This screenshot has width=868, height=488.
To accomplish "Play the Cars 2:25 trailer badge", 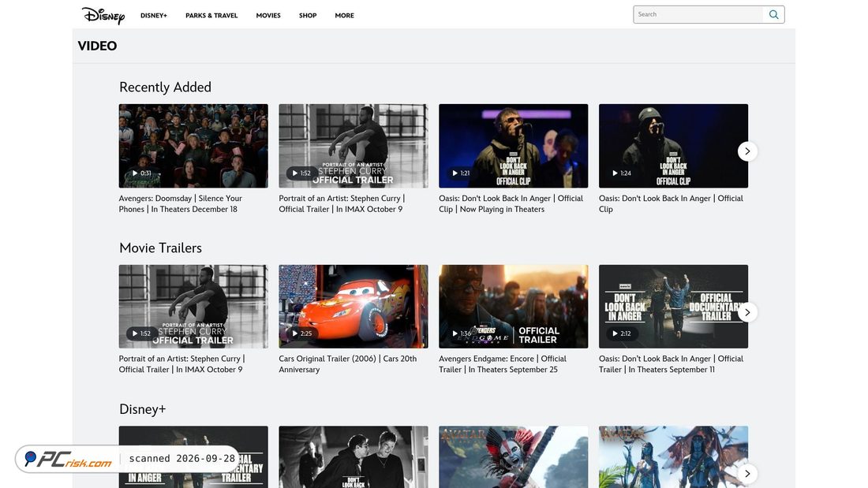I will pyautogui.click(x=301, y=333).
